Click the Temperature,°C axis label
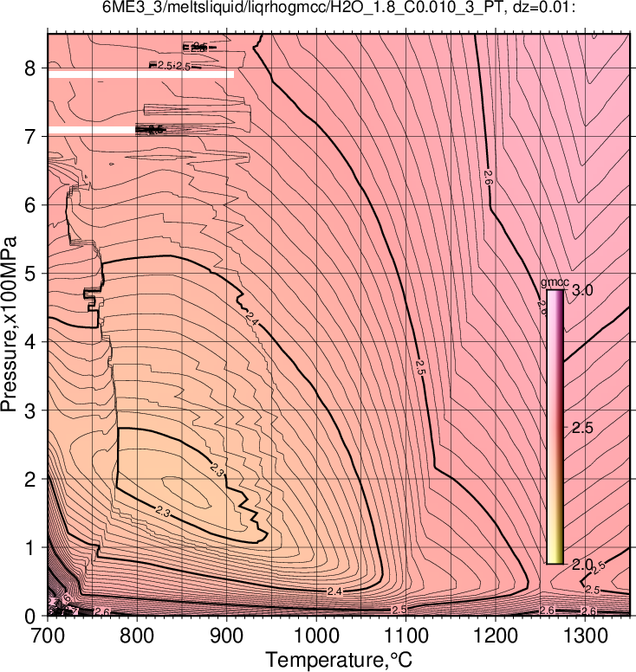The image size is (636, 672). (339, 660)
